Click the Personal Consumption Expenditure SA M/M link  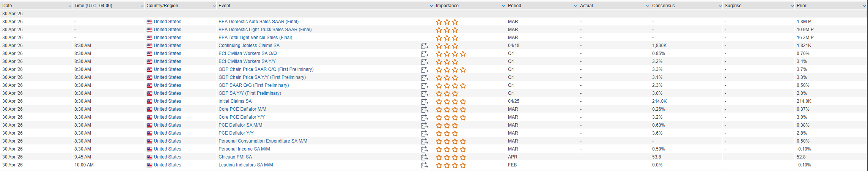263,141
